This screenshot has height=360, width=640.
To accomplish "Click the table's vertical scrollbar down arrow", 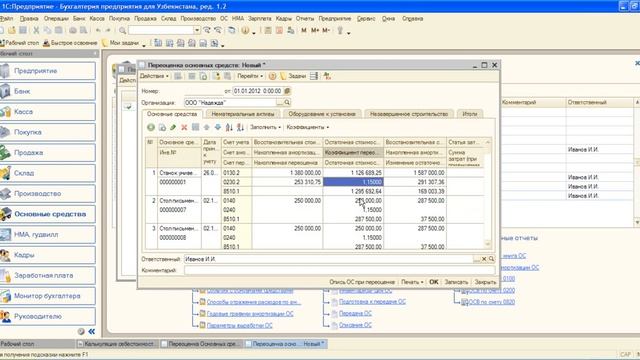I will [x=488, y=244].
